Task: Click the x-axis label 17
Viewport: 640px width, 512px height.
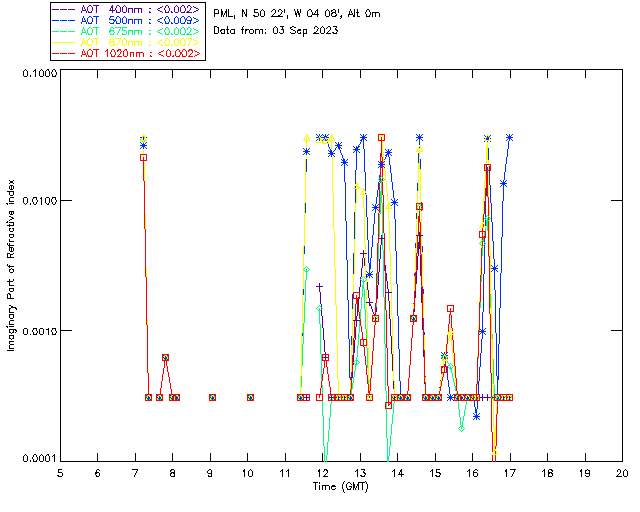Action: 510,473
